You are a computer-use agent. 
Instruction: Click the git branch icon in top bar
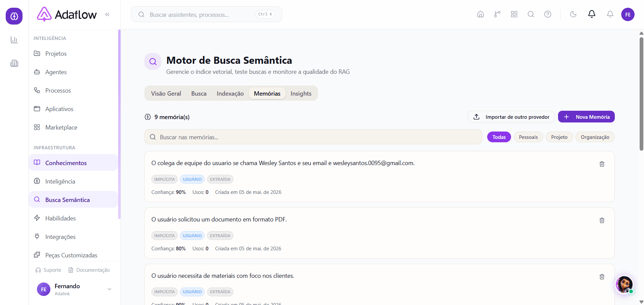pos(497,14)
